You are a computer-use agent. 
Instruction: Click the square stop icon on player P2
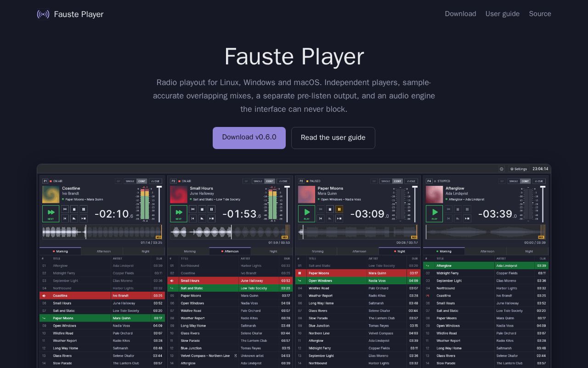tap(202, 209)
